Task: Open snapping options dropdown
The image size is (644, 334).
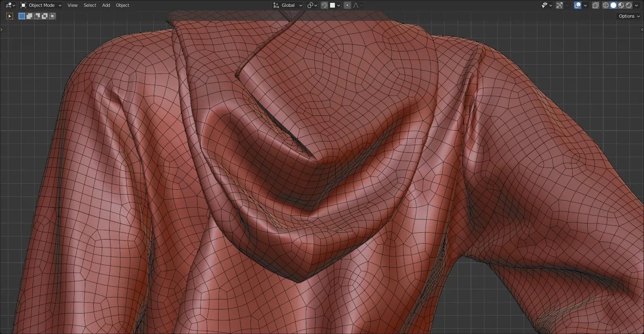Action: (335, 5)
